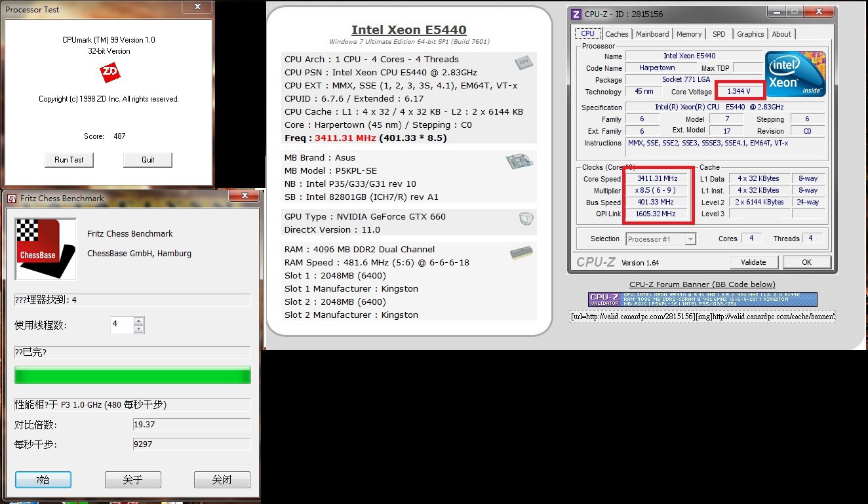This screenshot has width=868, height=504.
Task: Click OK in the CPU-Z window
Action: [x=806, y=262]
